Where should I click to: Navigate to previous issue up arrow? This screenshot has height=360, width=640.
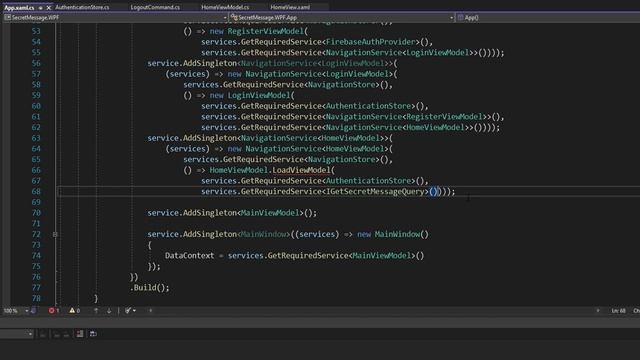pos(96,311)
